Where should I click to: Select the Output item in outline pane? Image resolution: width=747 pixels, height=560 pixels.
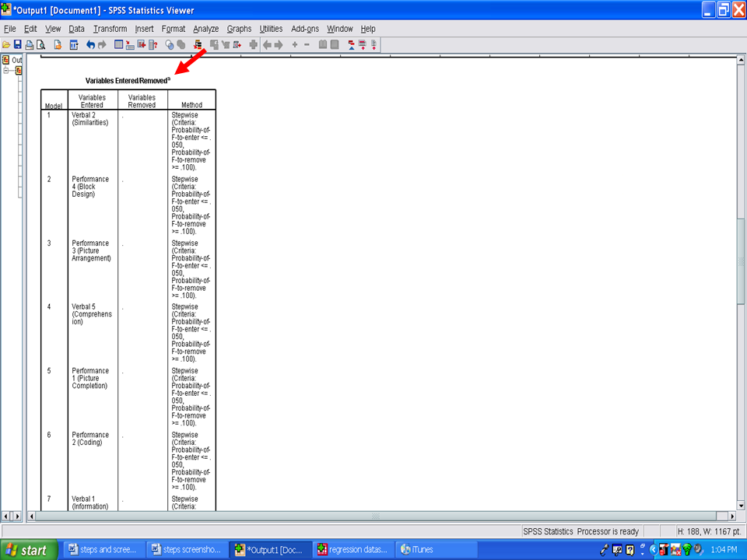16,60
